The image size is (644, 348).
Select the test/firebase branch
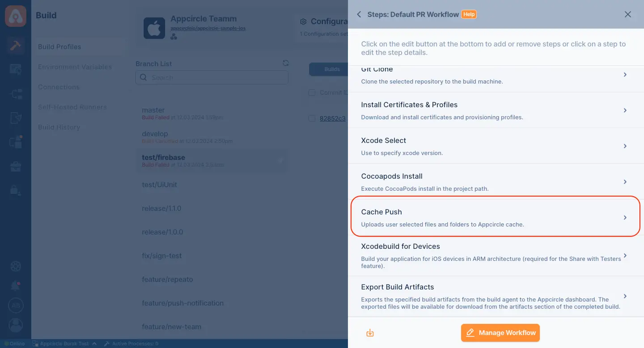(212, 161)
